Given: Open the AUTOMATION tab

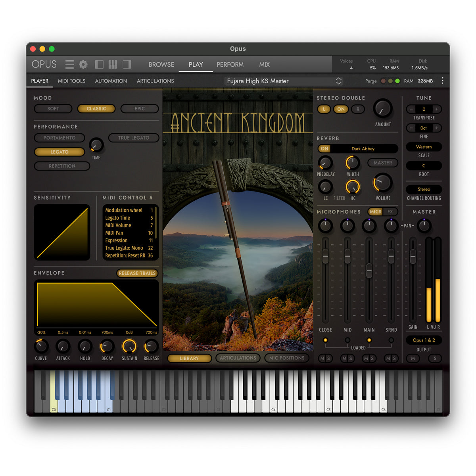Looking at the screenshot, I should (x=111, y=81).
